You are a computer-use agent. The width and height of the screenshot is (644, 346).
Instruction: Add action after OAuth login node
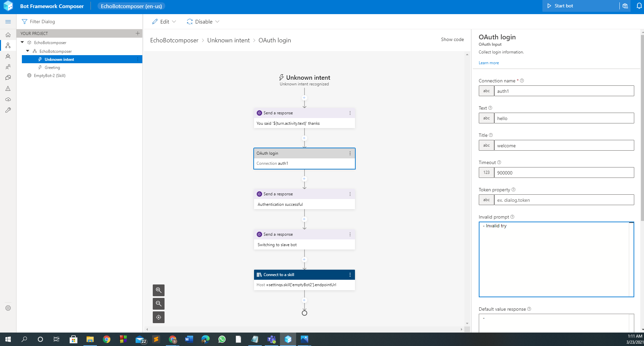point(304,179)
